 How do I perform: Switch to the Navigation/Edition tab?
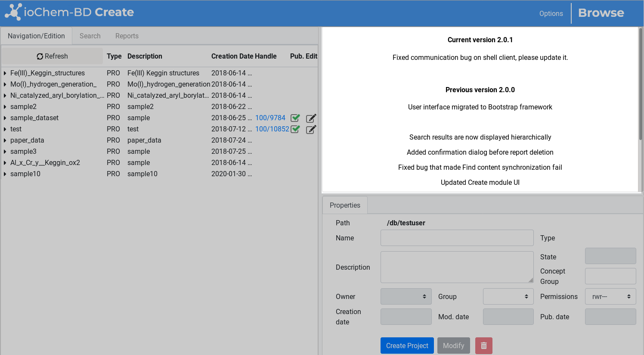[36, 36]
